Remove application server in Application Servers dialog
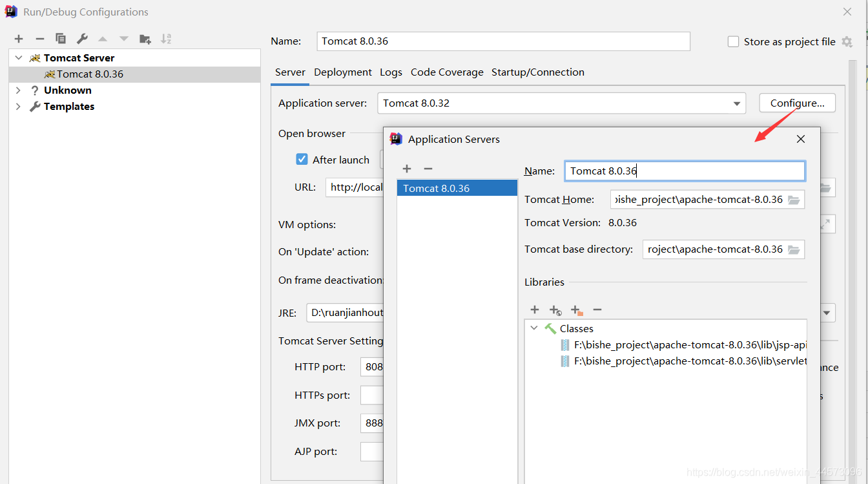Image resolution: width=868 pixels, height=484 pixels. tap(428, 169)
